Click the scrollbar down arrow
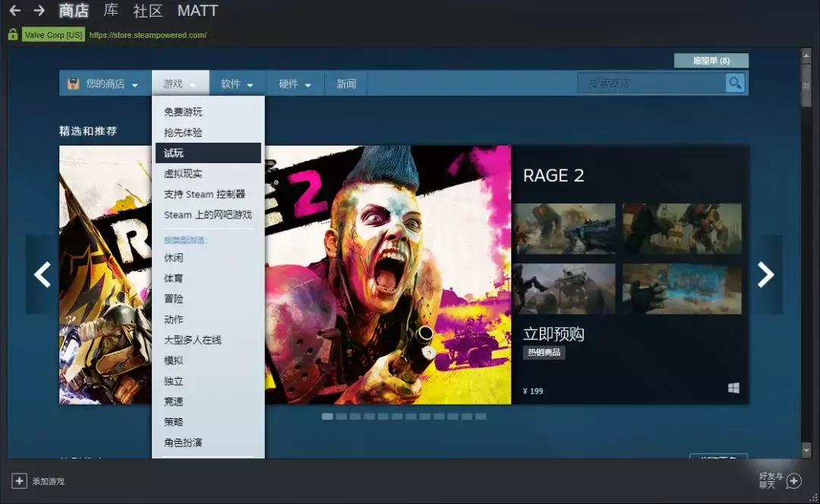Screen dimensions: 820x504 coord(806,449)
